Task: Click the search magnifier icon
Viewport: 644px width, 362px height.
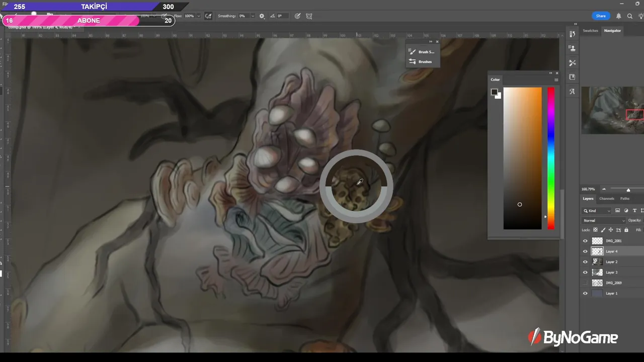Action: [x=630, y=16]
